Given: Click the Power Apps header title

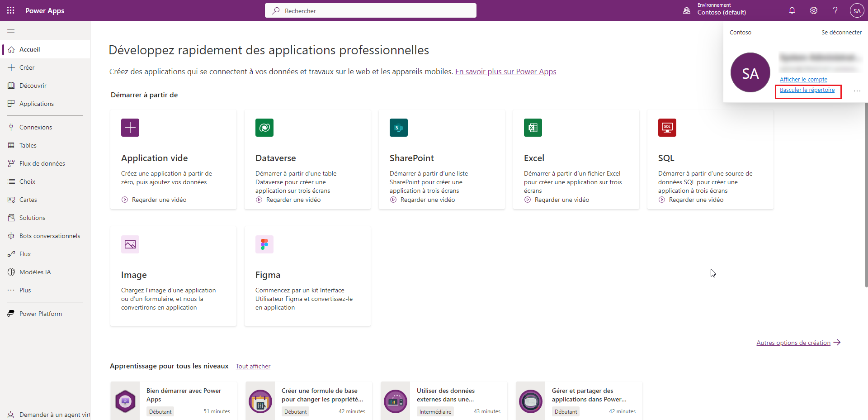Looking at the screenshot, I should pos(45,10).
